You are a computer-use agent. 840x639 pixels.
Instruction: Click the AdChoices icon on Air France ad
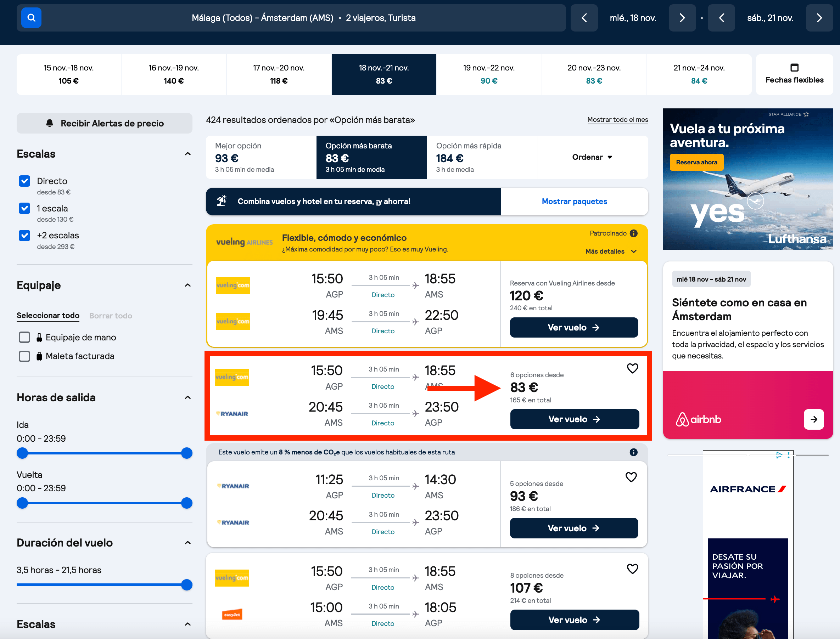(x=779, y=455)
